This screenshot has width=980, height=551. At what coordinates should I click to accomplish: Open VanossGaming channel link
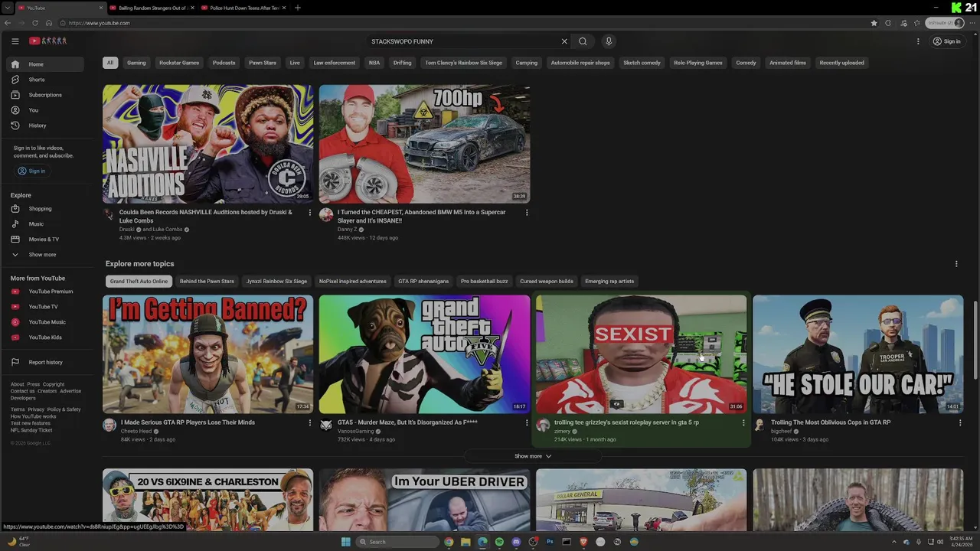[356, 432]
